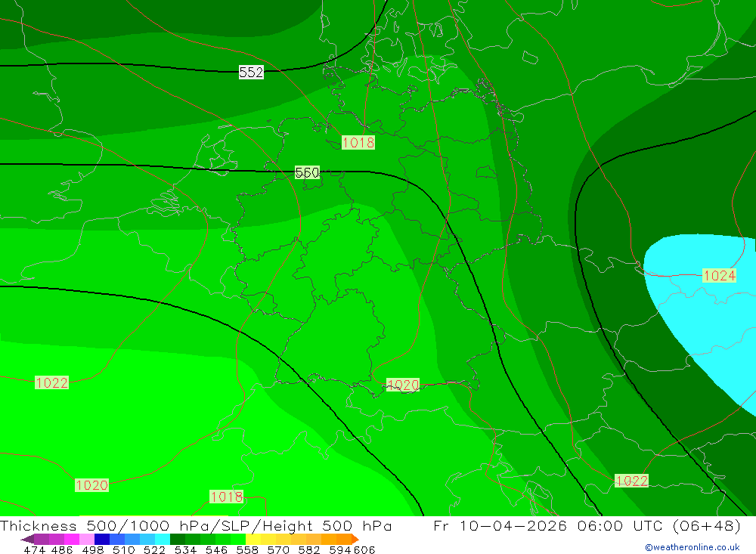Open the weatheronline.co.uk copyright link

click(x=692, y=547)
